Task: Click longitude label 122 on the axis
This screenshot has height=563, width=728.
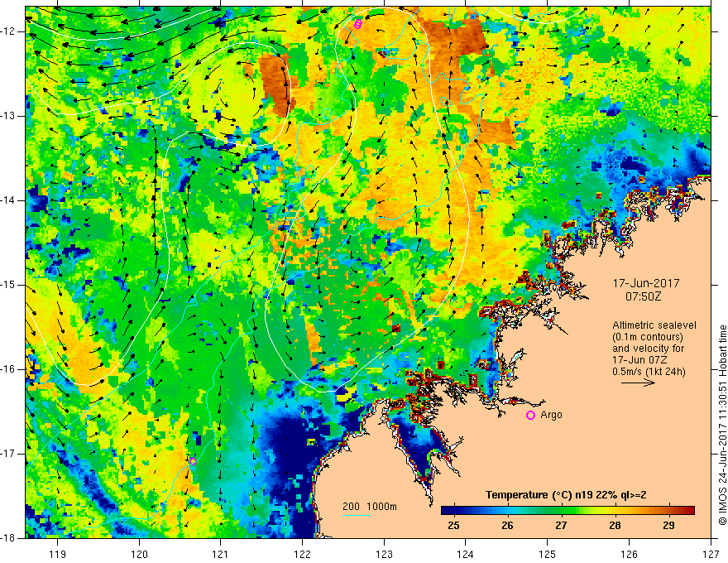Action: point(302,554)
